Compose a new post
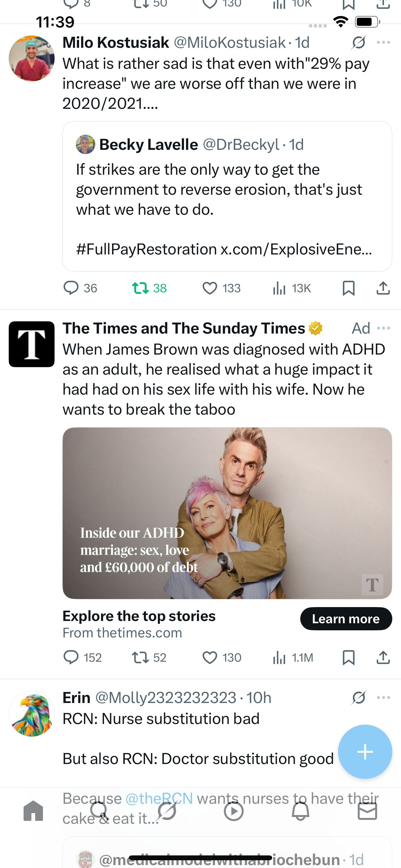 coord(365,751)
